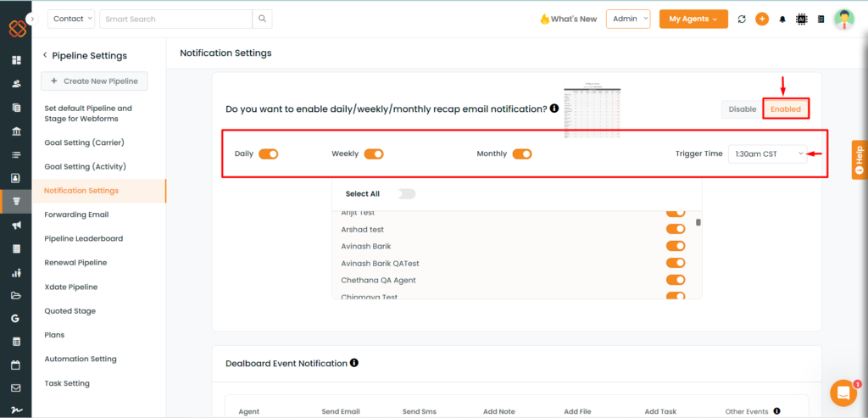
Task: Open the table grid icon below Google icon
Action: (16, 342)
